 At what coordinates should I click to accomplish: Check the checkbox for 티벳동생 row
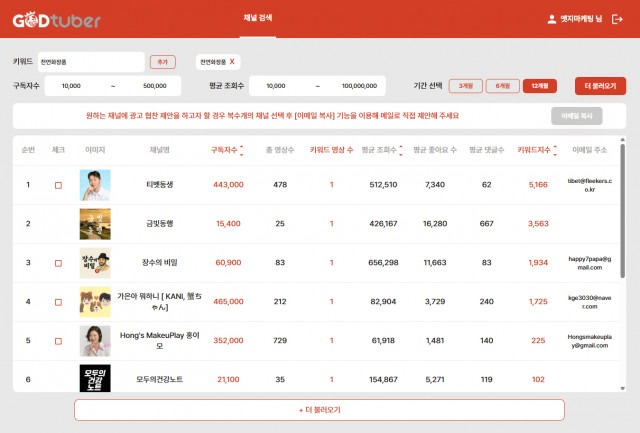pyautogui.click(x=58, y=185)
